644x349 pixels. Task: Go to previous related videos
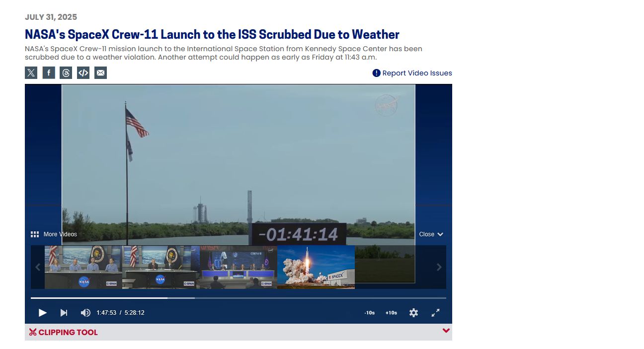point(37,267)
